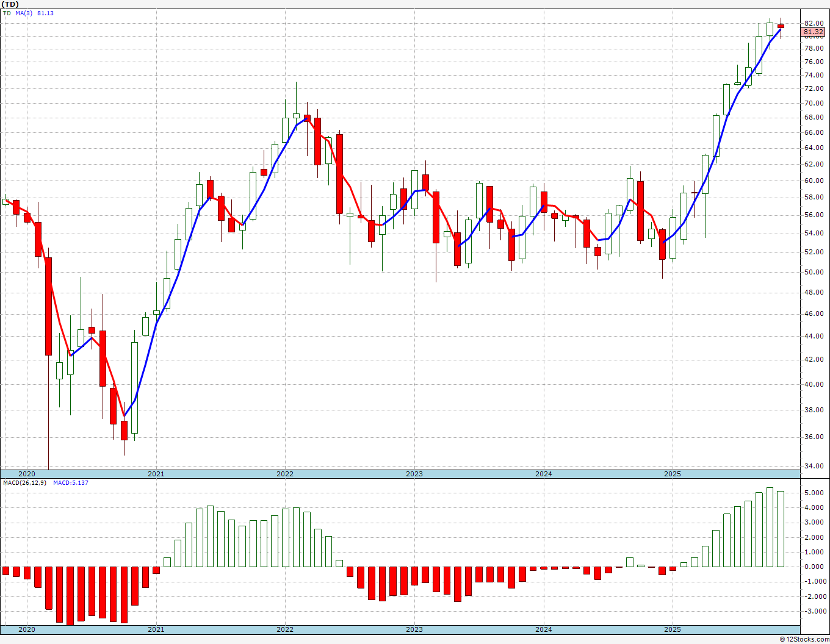Click the 34.00 price axis label
The image size is (830, 644).
814,466
